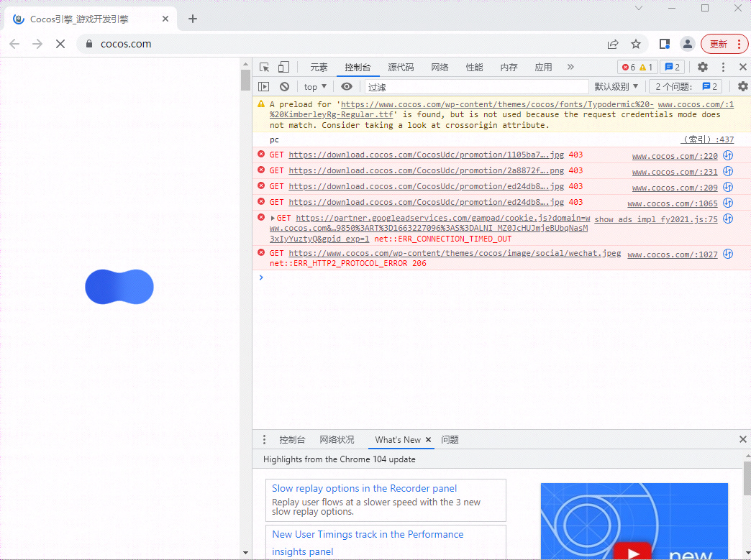
Task: Switch to the 性能 tab
Action: point(474,68)
